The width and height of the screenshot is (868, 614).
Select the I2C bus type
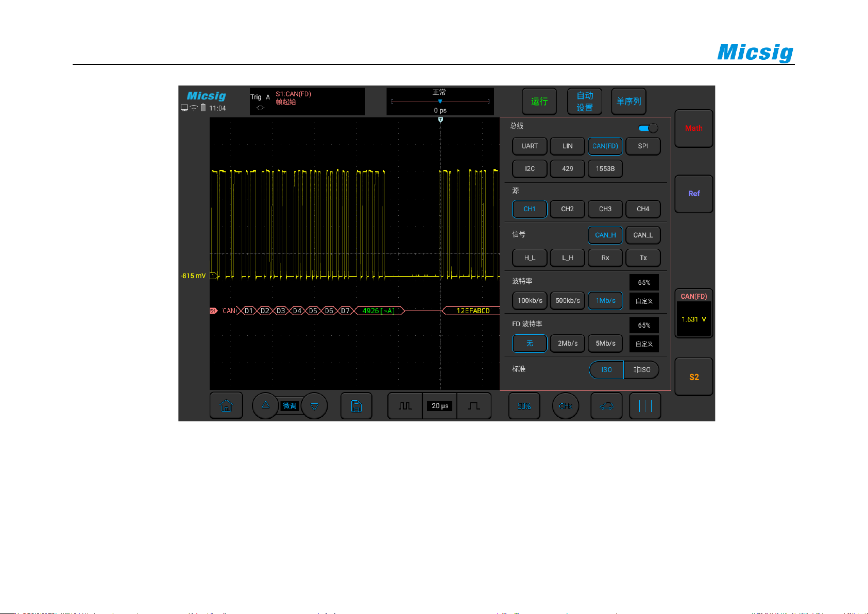click(530, 169)
